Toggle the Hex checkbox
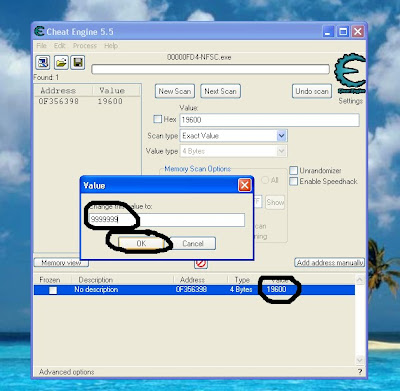The height and width of the screenshot is (391, 400). point(157,119)
